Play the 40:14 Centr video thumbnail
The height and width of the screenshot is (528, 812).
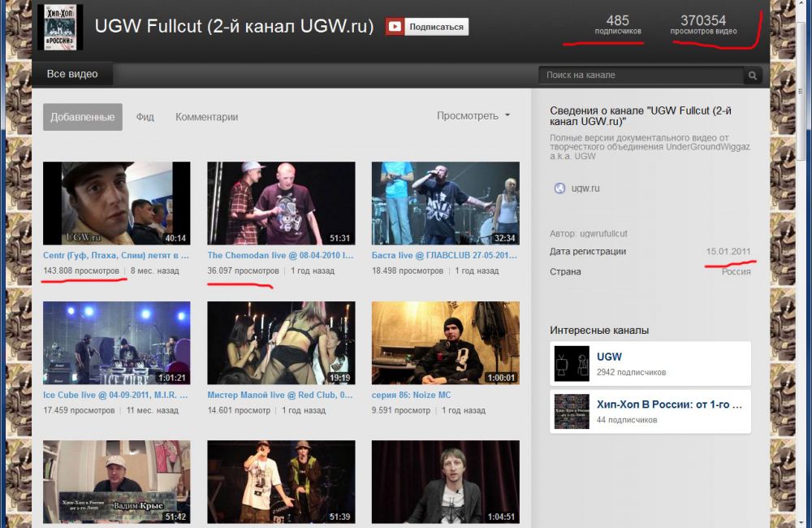point(116,203)
